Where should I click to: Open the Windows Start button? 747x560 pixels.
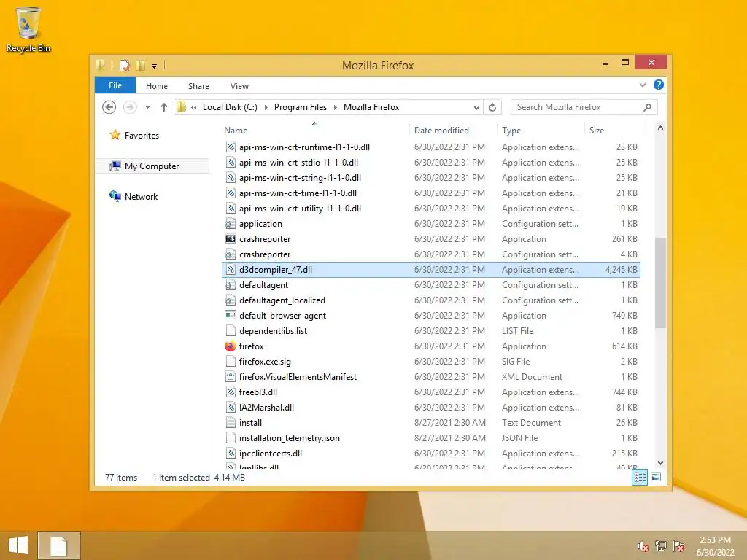18,545
